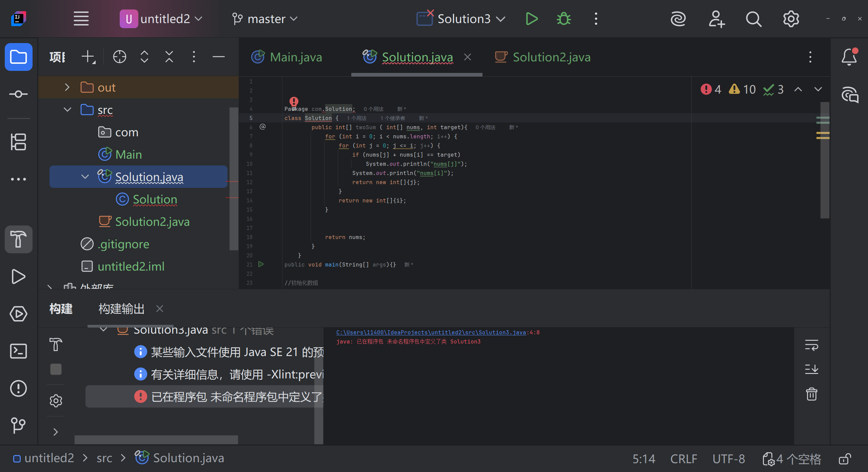Clear build output with trash icon
The width and height of the screenshot is (868, 472).
coord(811,394)
